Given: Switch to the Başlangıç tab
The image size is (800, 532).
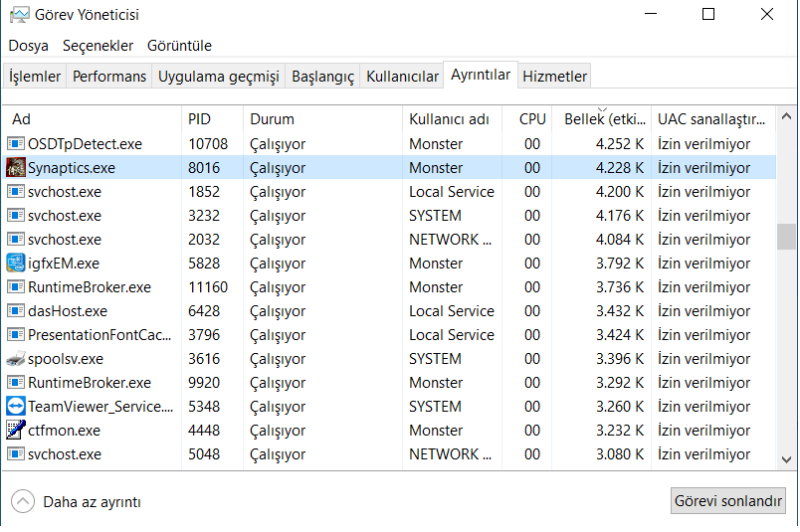Looking at the screenshot, I should tap(322, 76).
